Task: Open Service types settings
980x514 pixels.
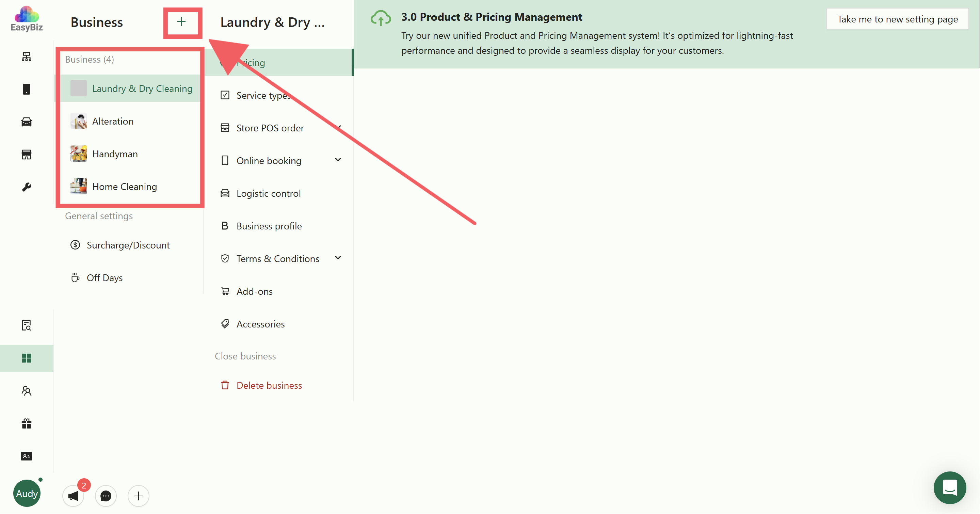Action: 263,95
